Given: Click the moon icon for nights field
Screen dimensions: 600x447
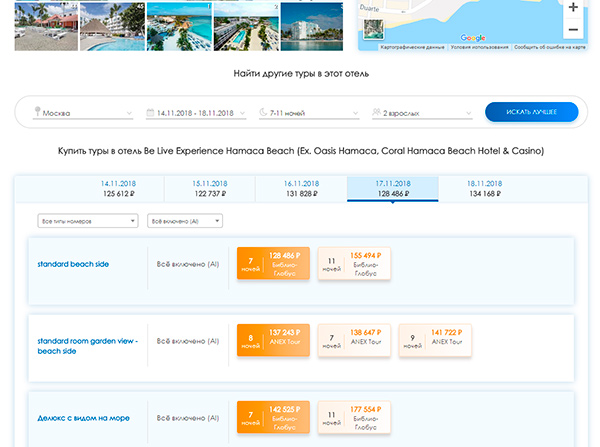Looking at the screenshot, I should [x=263, y=112].
